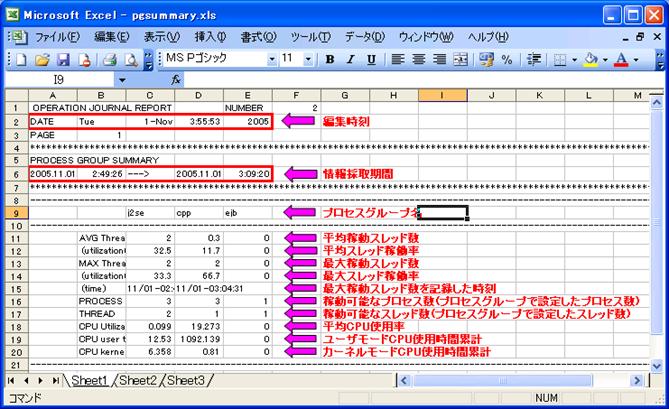This screenshot has height=409, width=669.
Task: Open Print Preview magnifier icon
Action: point(131,60)
